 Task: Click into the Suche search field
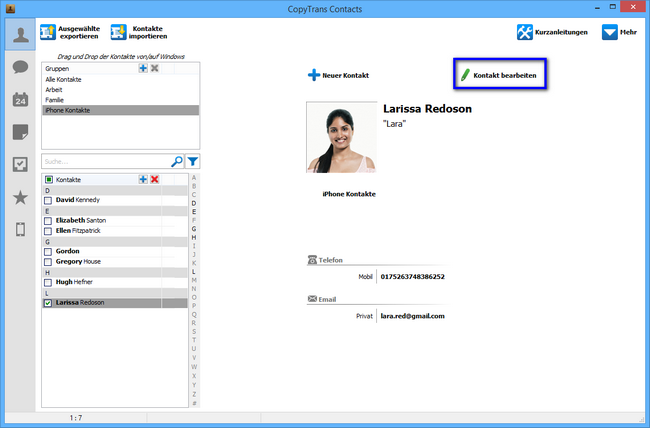click(x=105, y=160)
